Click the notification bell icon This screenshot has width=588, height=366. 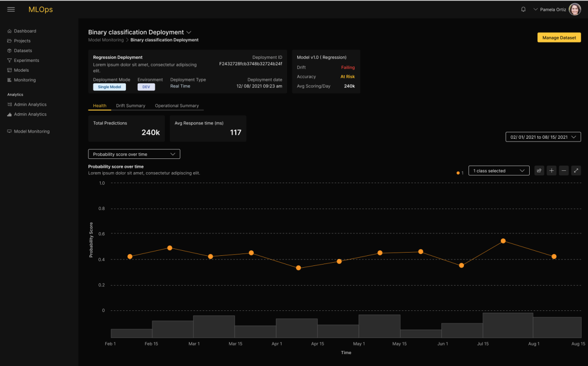click(523, 10)
